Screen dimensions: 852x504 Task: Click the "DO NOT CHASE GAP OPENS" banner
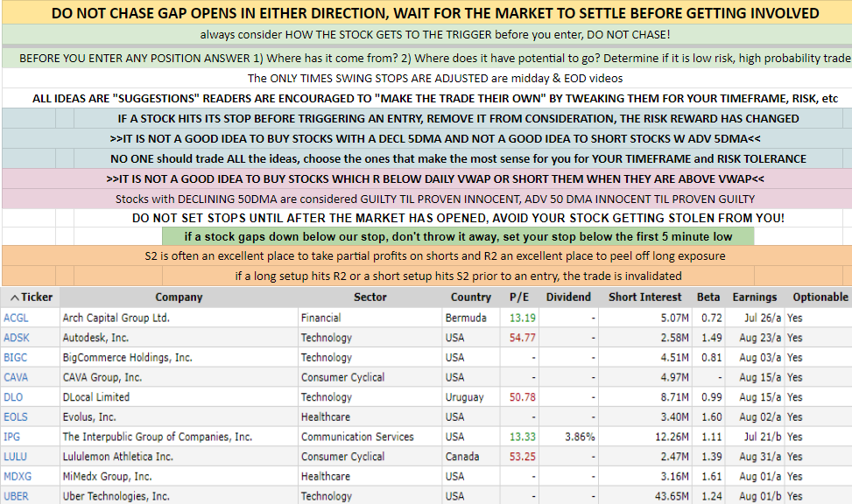(427, 13)
